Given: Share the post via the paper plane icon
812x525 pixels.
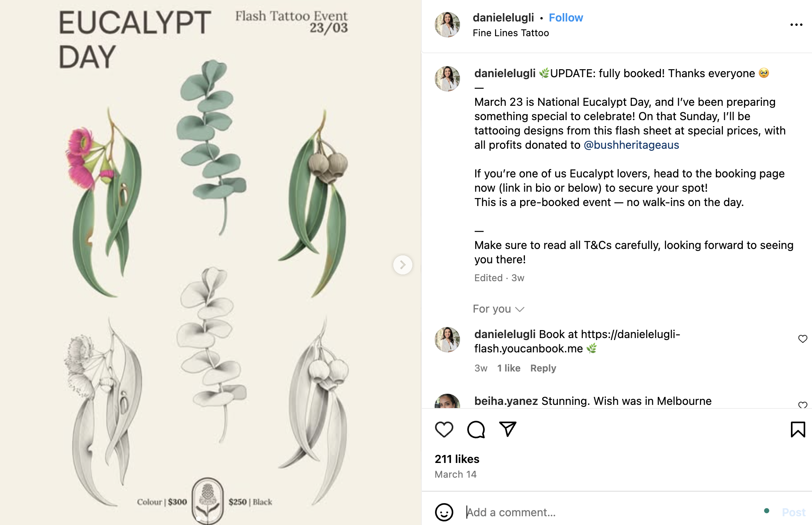Looking at the screenshot, I should [508, 430].
